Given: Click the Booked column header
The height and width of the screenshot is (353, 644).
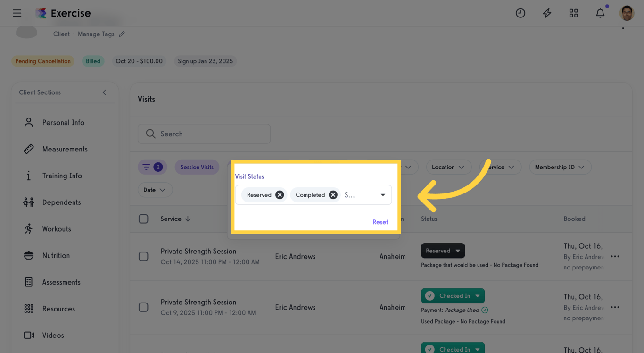Looking at the screenshot, I should (574, 219).
